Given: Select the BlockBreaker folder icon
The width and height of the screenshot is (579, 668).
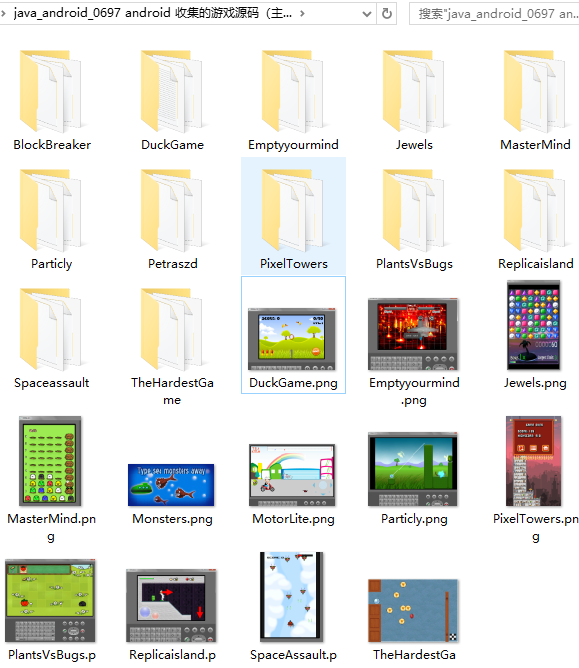Looking at the screenshot, I should pyautogui.click(x=51, y=91).
